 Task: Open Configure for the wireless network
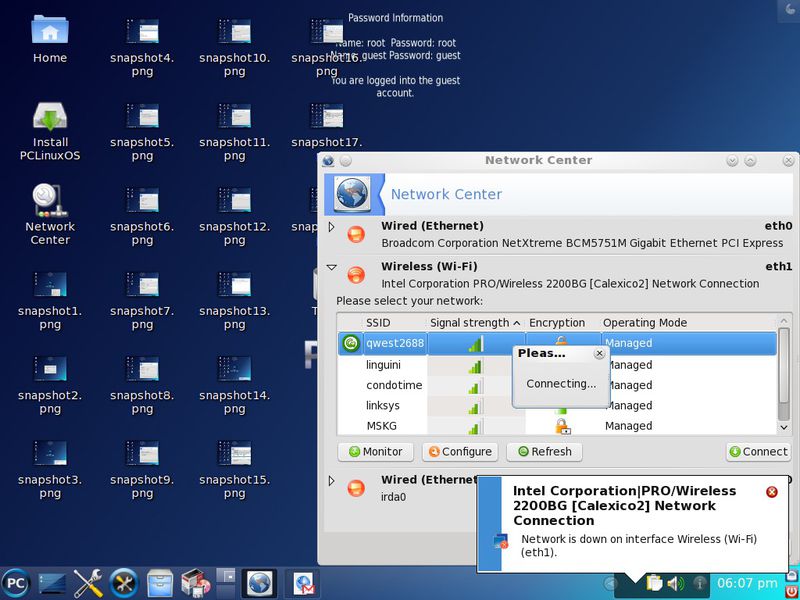click(460, 452)
